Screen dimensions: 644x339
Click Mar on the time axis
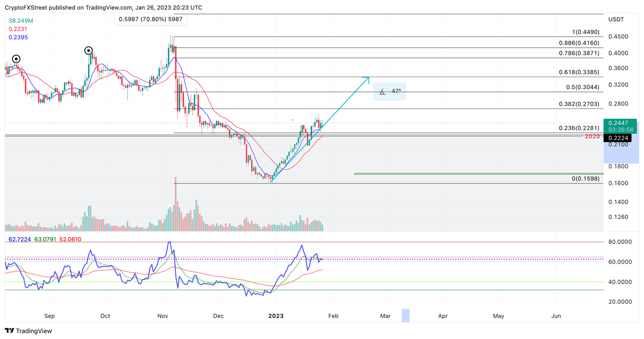click(x=385, y=316)
